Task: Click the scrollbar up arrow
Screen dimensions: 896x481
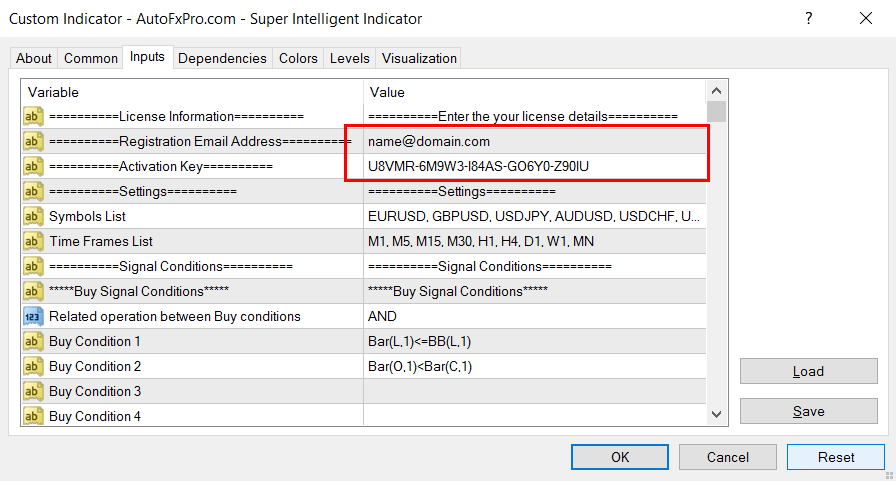Action: pos(717,91)
